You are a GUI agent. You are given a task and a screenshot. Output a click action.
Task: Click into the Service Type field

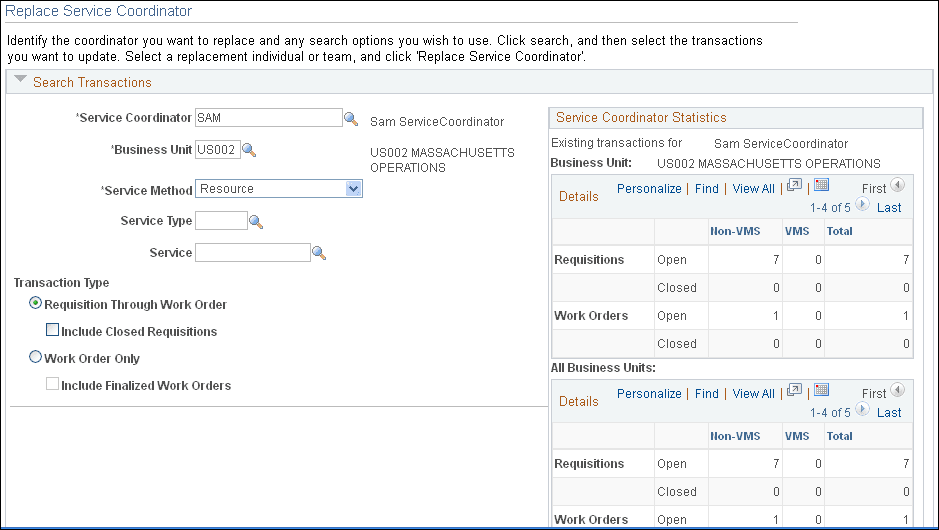click(x=221, y=220)
